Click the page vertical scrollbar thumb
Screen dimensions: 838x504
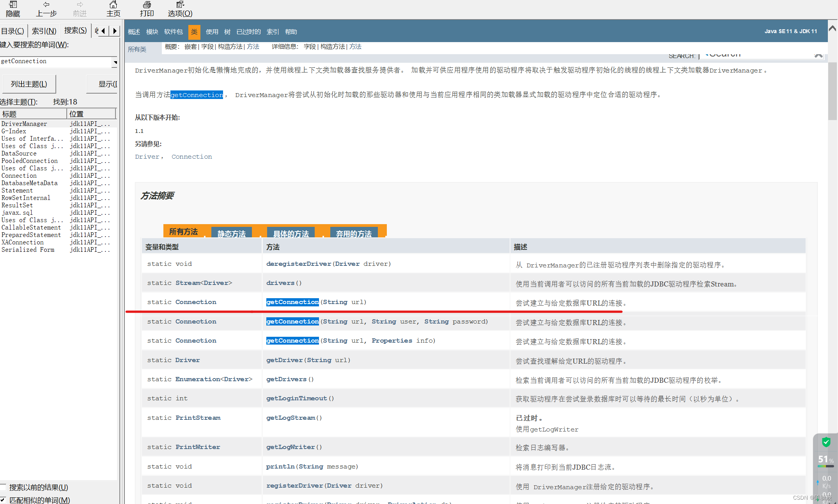(x=833, y=91)
